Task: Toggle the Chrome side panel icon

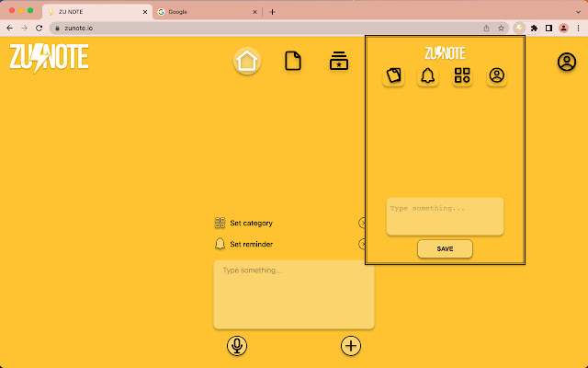Action: (548, 29)
